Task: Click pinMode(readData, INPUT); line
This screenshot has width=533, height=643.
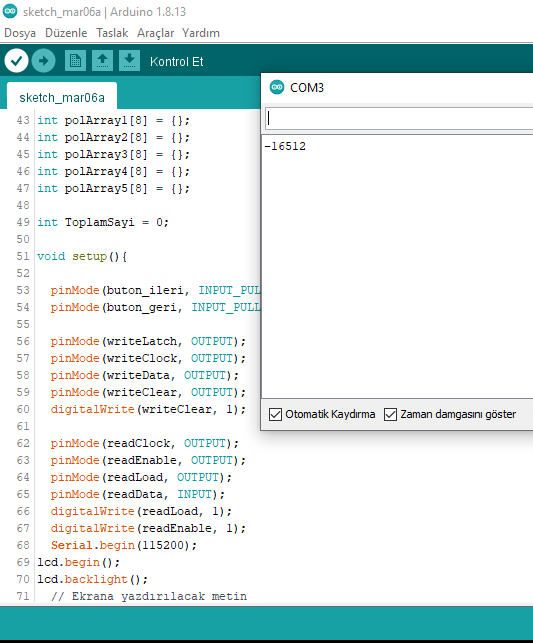Action: 138,495
